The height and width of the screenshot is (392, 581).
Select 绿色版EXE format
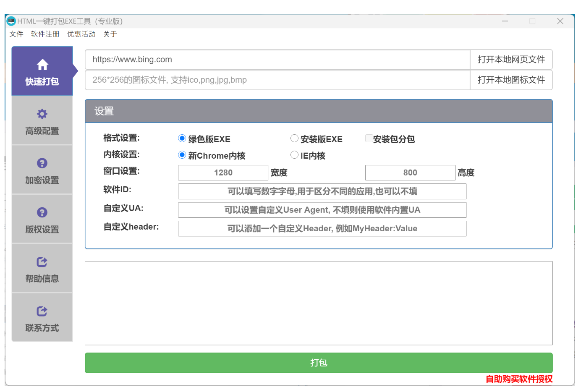[182, 138]
